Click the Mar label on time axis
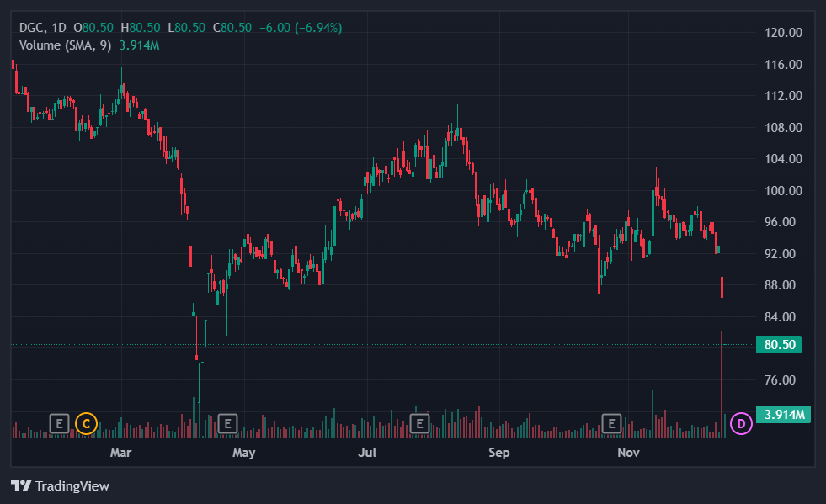 [x=121, y=454]
